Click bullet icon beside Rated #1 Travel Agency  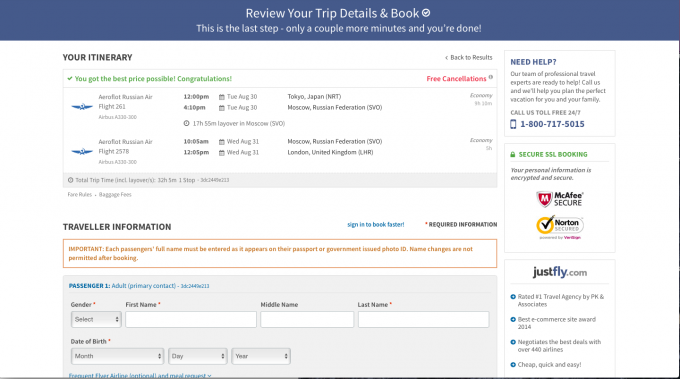[513, 297]
